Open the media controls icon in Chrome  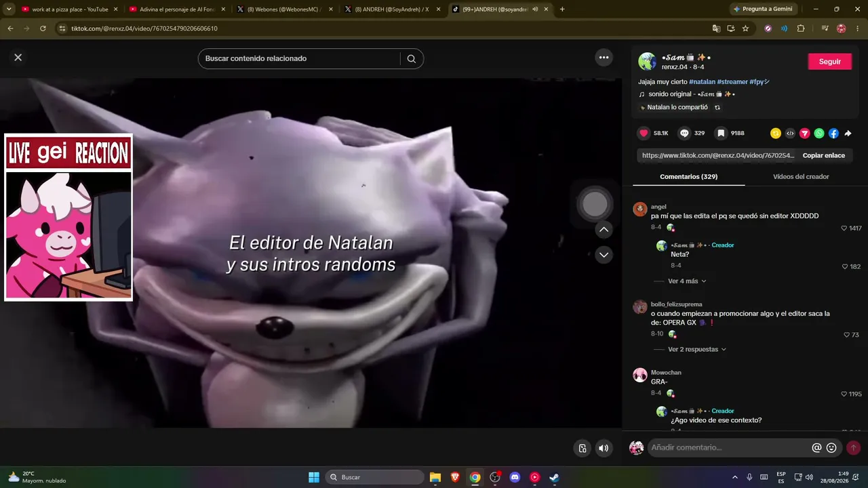825,28
